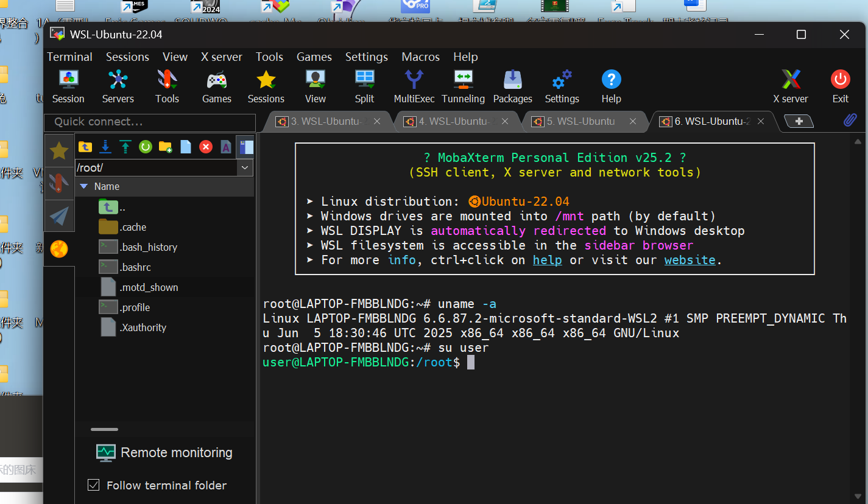868x504 pixels.
Task: Click the paperclip icon beside tabs
Action: pyautogui.click(x=850, y=121)
